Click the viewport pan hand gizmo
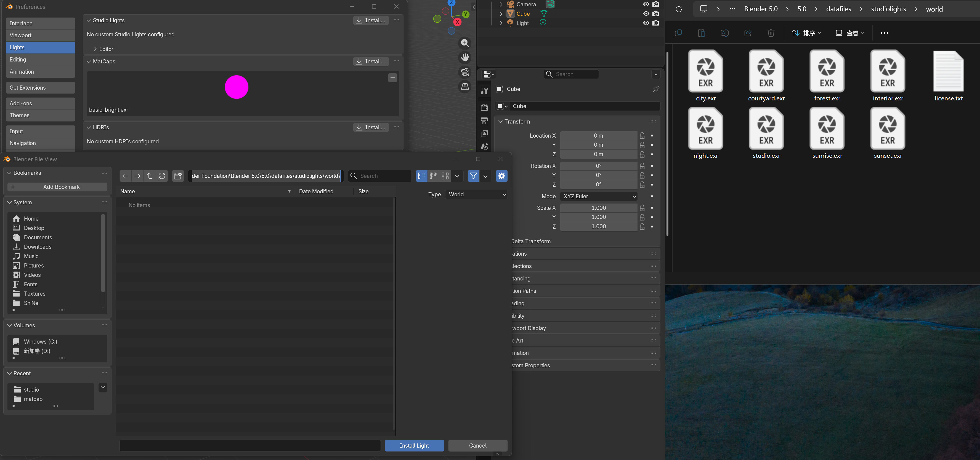This screenshot has height=460, width=980. tap(465, 57)
